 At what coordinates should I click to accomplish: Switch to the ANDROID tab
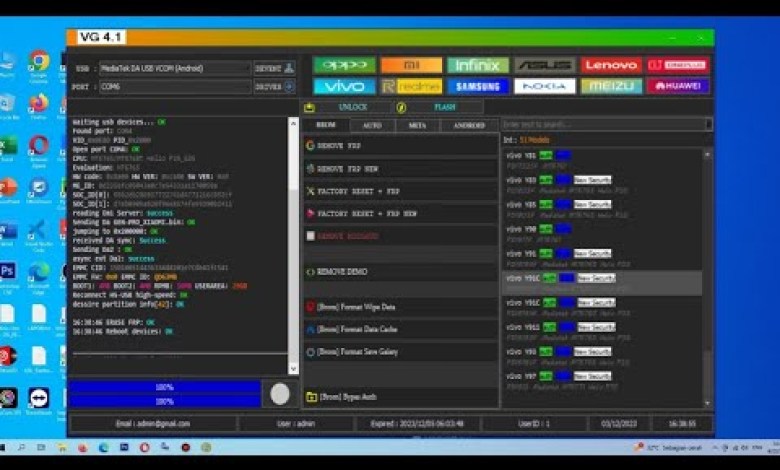tap(468, 126)
